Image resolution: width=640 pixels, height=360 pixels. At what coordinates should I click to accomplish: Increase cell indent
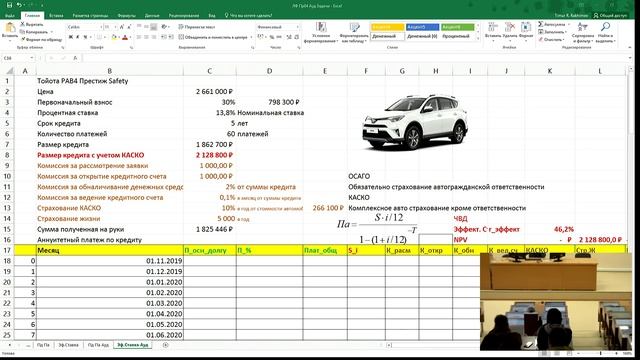pyautogui.click(x=171, y=37)
